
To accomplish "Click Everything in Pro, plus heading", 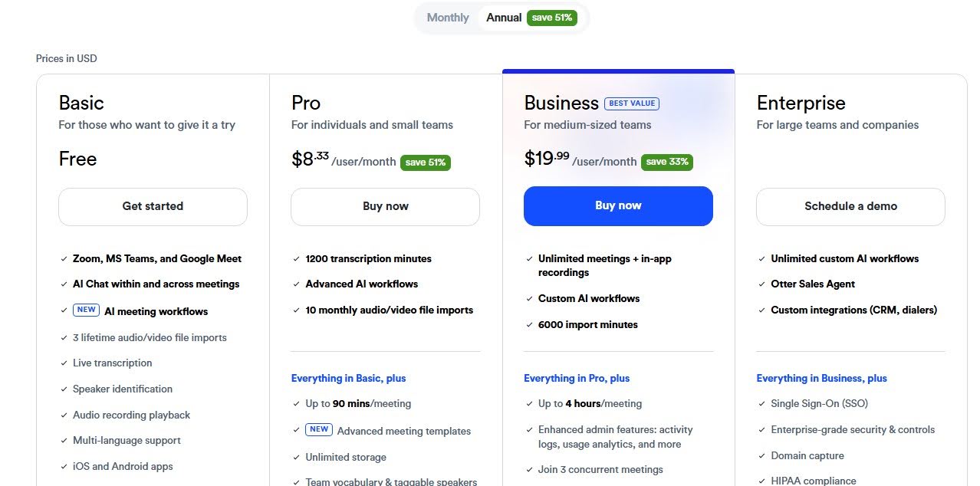I will (x=577, y=378).
